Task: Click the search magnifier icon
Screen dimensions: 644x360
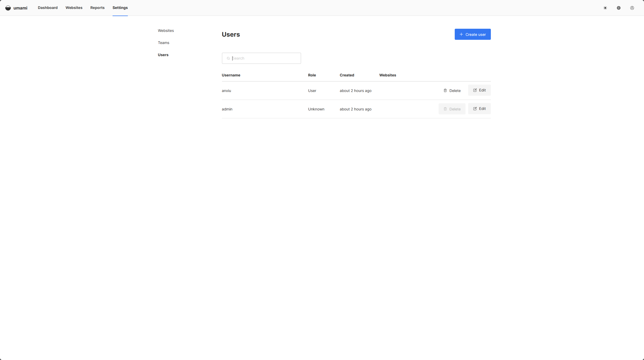Action: (x=228, y=58)
